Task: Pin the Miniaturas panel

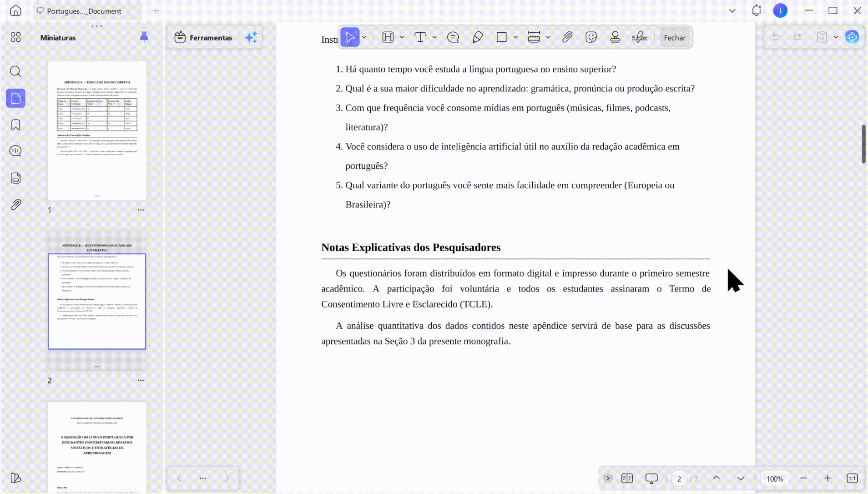Action: coord(144,37)
